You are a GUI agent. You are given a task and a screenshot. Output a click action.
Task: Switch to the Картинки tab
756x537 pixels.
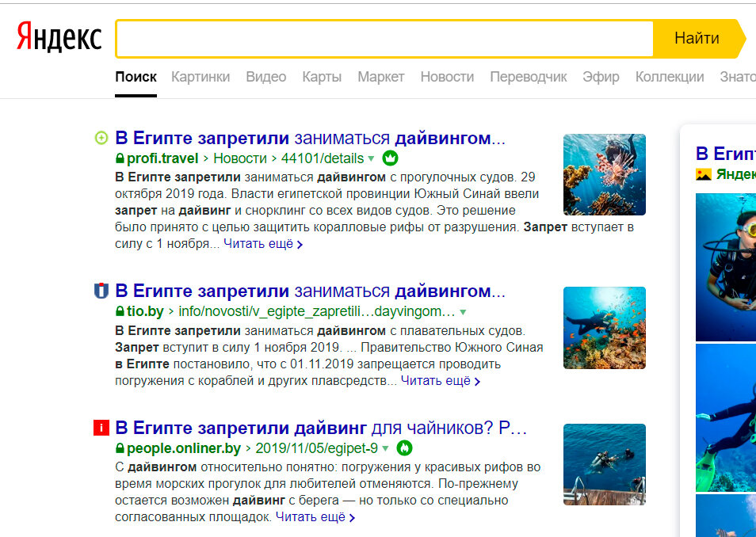(200, 77)
